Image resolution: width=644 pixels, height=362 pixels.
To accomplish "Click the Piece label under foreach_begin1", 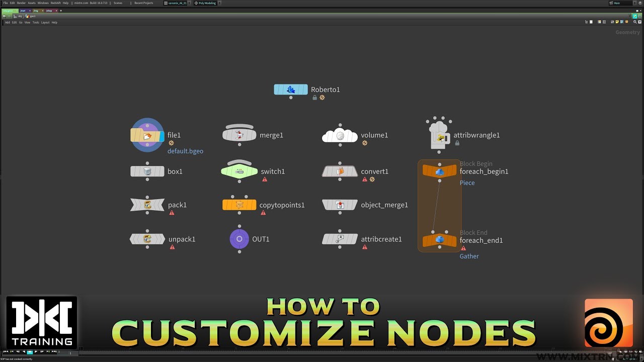I will pyautogui.click(x=467, y=183).
